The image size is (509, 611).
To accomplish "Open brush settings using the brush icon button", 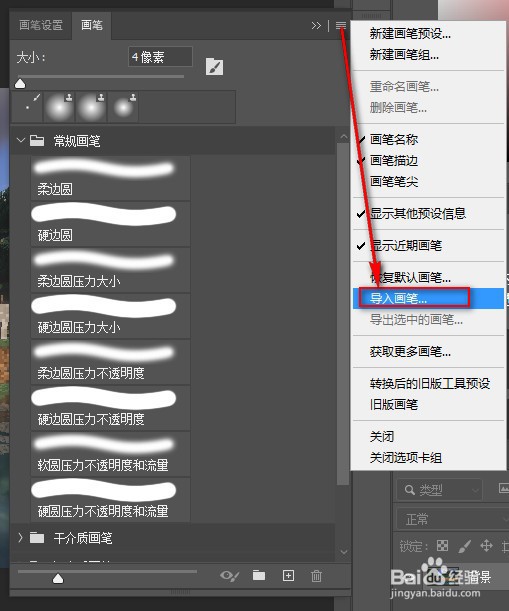I will [x=214, y=67].
